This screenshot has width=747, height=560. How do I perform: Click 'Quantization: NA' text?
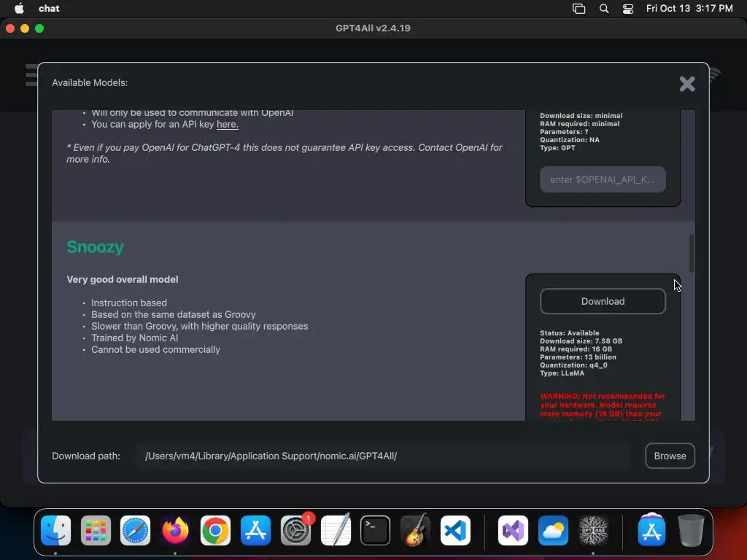point(570,139)
